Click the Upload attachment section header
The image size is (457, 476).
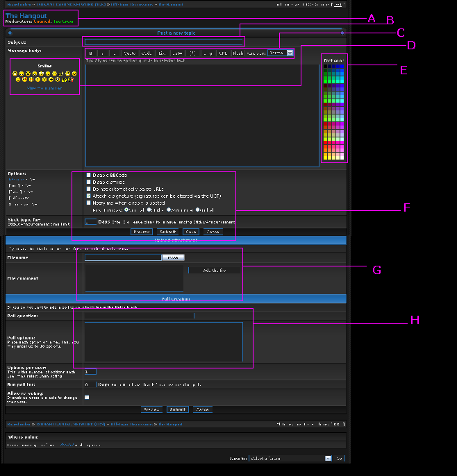pos(175,240)
